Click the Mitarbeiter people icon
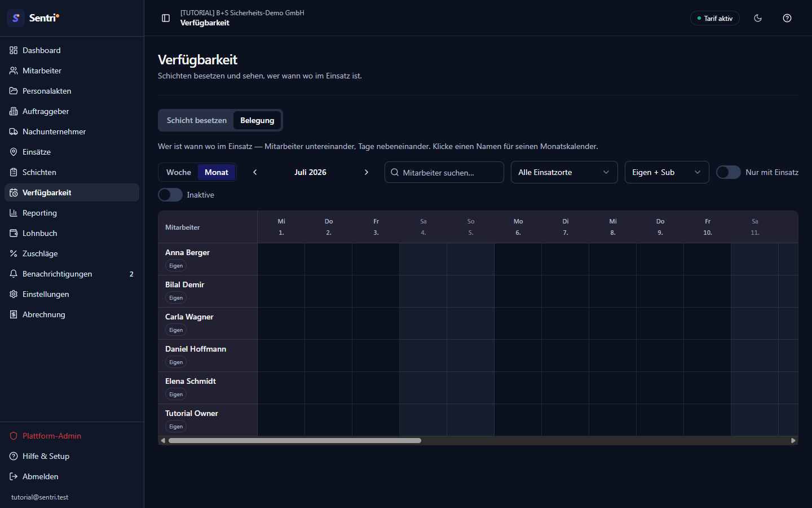The width and height of the screenshot is (812, 508). coord(14,71)
